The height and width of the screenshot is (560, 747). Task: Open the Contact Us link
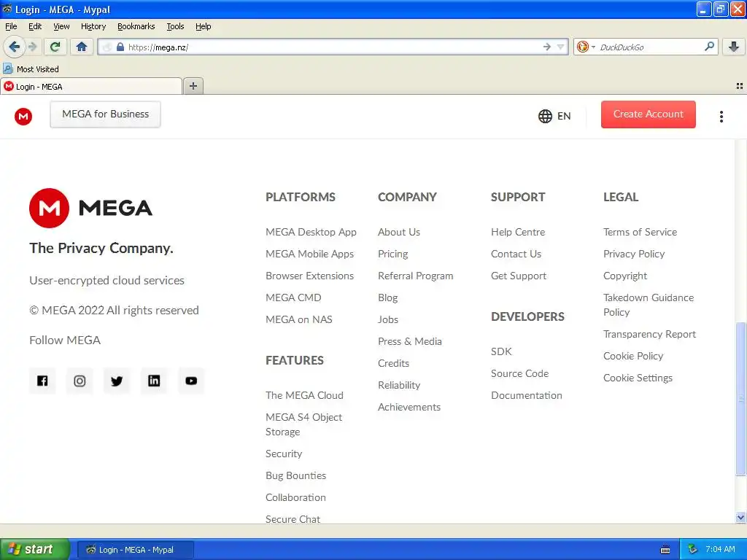pyautogui.click(x=516, y=254)
